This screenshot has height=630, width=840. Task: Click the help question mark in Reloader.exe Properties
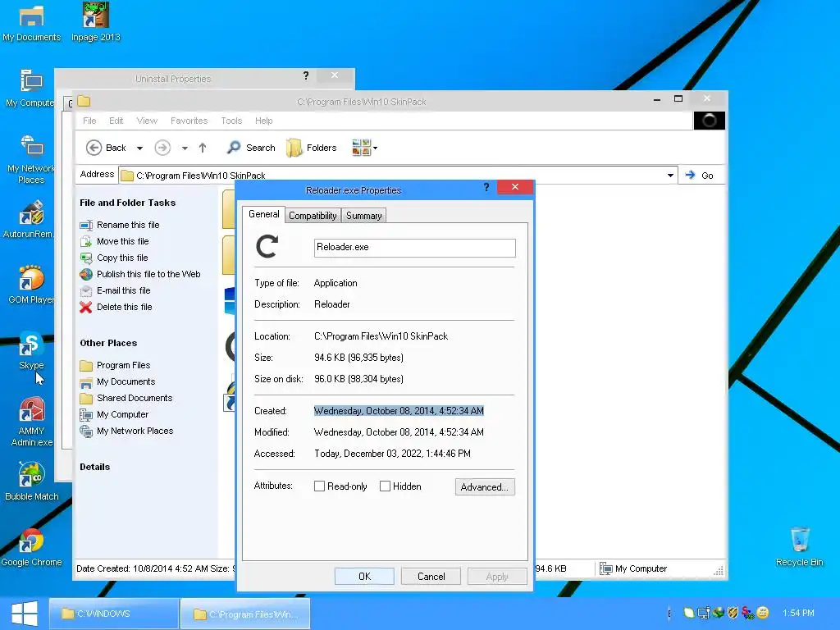(486, 187)
